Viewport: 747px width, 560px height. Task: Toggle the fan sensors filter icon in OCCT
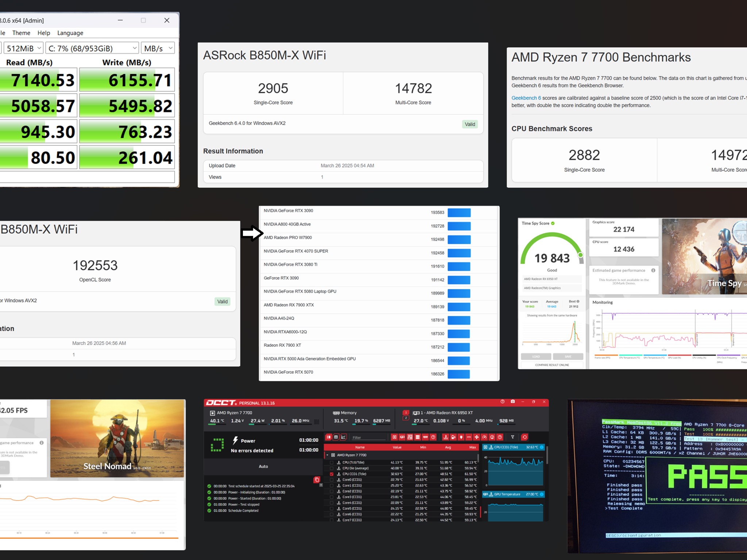[x=476, y=437]
